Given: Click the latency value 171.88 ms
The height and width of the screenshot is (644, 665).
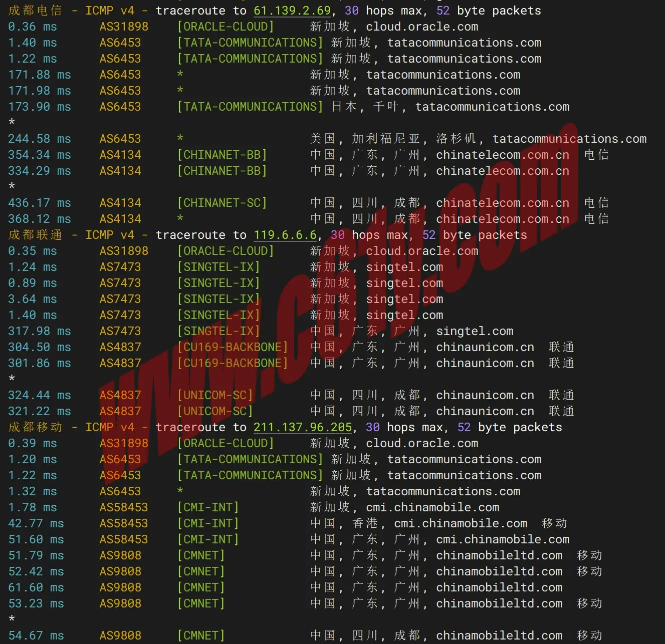Looking at the screenshot, I should coord(40,75).
